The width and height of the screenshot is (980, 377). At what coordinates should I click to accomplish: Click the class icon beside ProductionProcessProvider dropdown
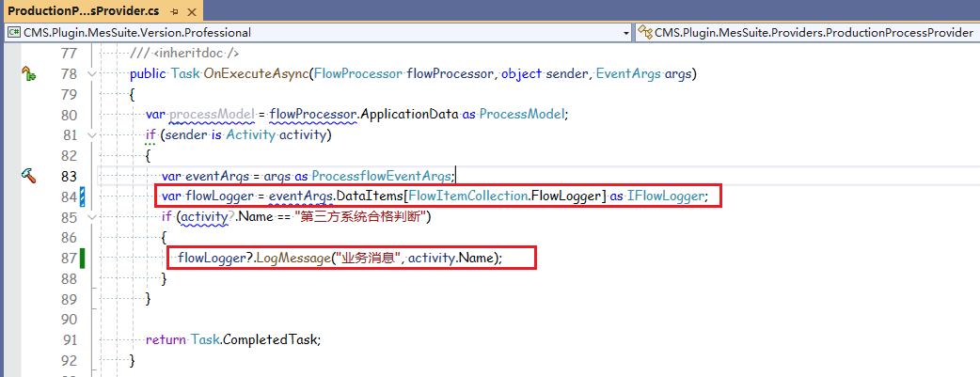(645, 33)
